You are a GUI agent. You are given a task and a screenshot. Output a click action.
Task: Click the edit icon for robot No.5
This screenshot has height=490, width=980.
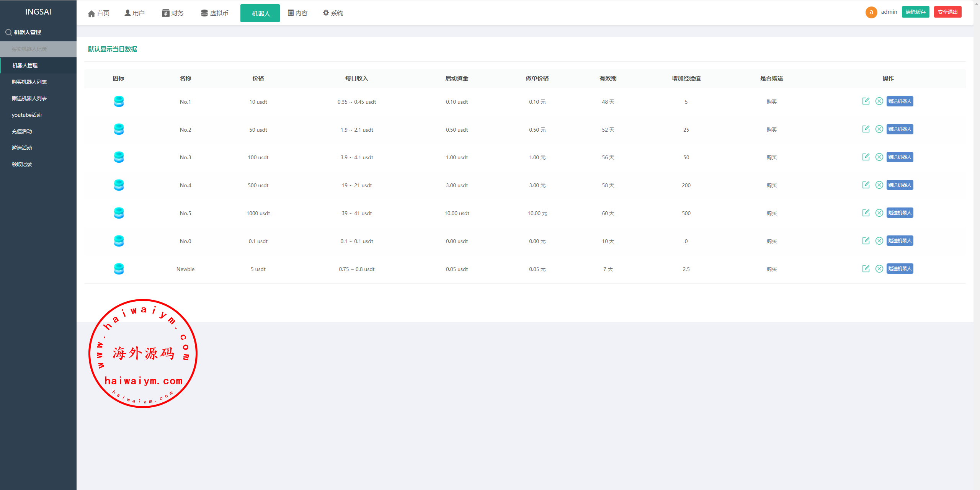pos(866,213)
